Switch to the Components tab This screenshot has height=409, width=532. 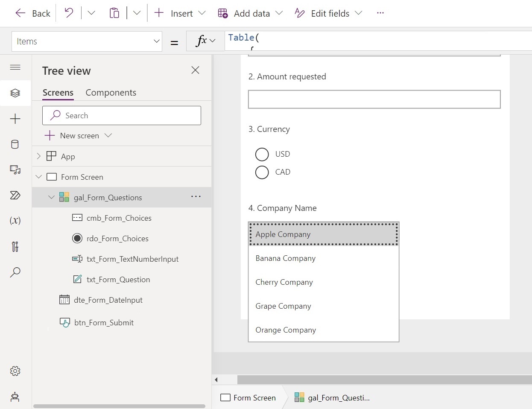111,92
